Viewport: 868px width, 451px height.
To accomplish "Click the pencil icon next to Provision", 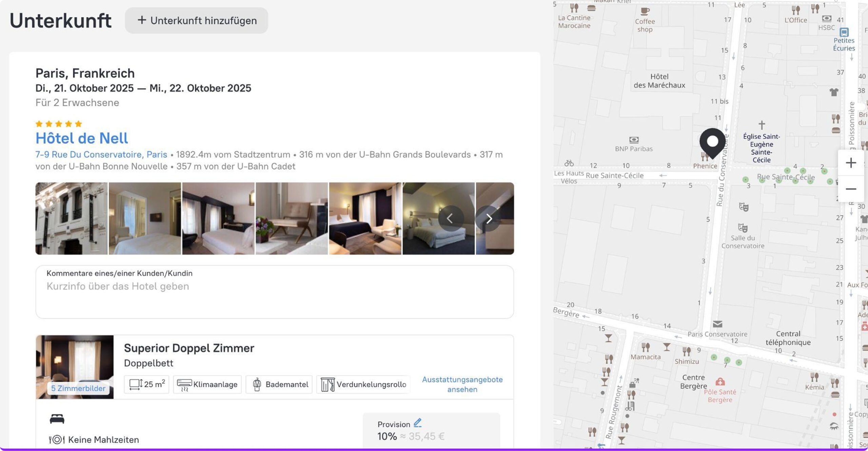I will click(x=417, y=423).
